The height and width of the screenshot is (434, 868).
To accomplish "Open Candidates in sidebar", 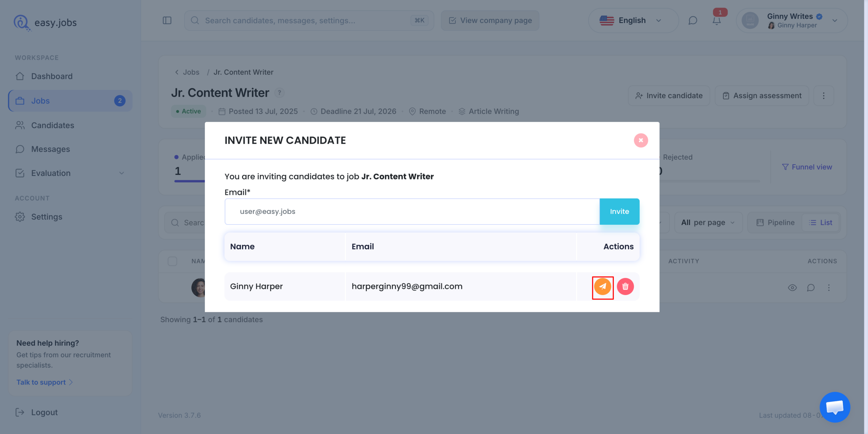I will [70, 125].
